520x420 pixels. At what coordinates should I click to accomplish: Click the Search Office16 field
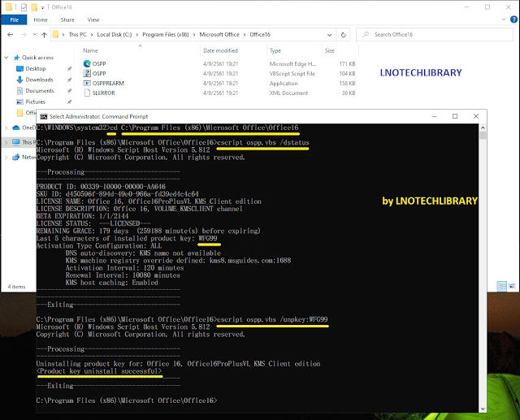tap(435, 34)
